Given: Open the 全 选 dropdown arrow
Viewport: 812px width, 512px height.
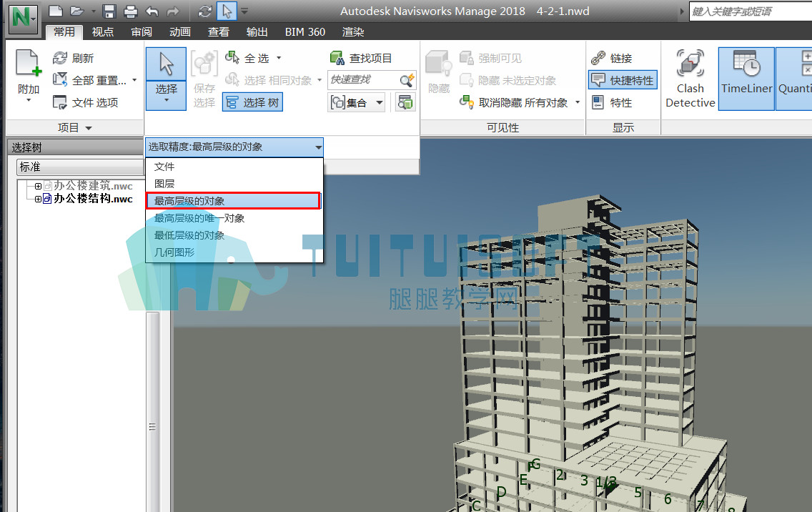Looking at the screenshot, I should (x=279, y=58).
